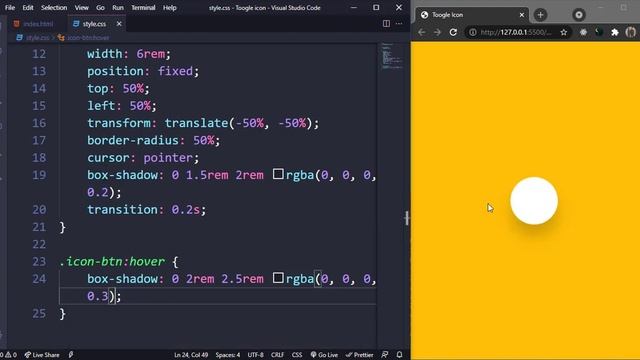Screen dimensions: 640x360
Task: Open the File menu
Action: click(10, 8)
